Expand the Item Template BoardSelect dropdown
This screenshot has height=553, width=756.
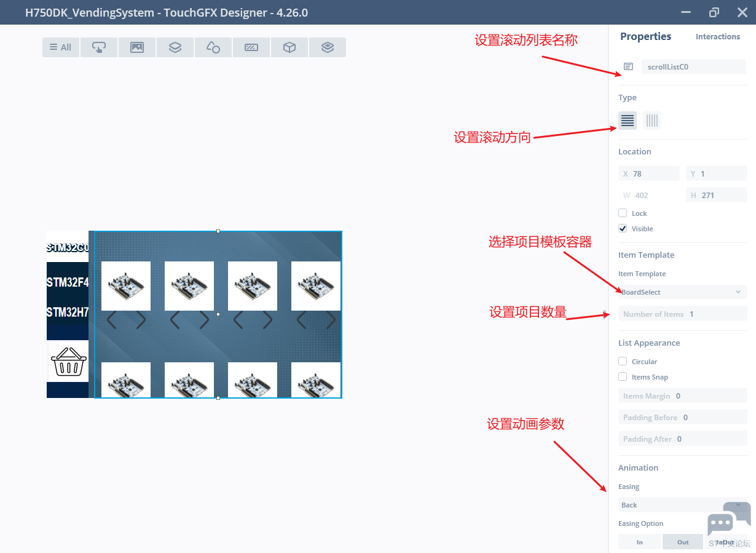click(682, 292)
